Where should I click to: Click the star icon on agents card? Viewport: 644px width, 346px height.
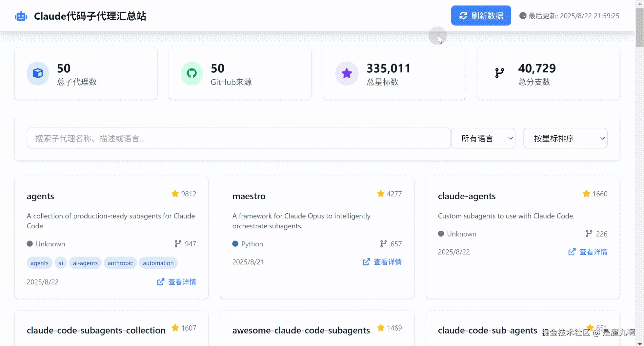click(175, 194)
